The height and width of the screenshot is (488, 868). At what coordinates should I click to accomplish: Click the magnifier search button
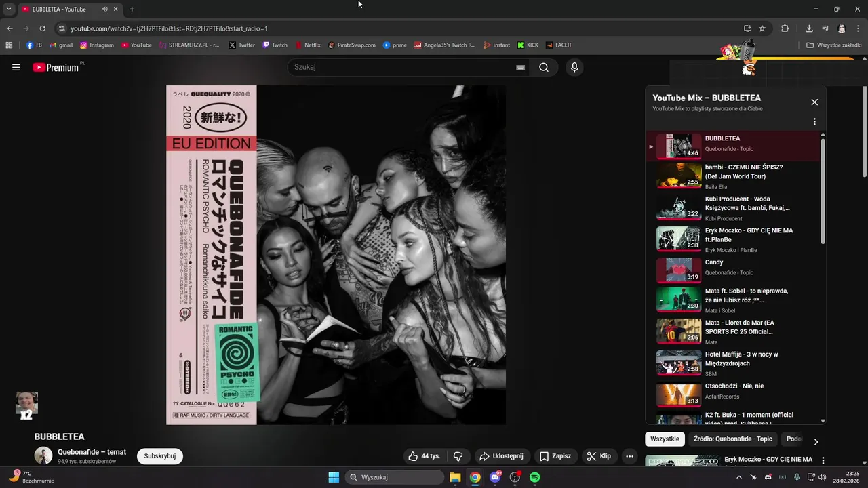click(x=544, y=67)
